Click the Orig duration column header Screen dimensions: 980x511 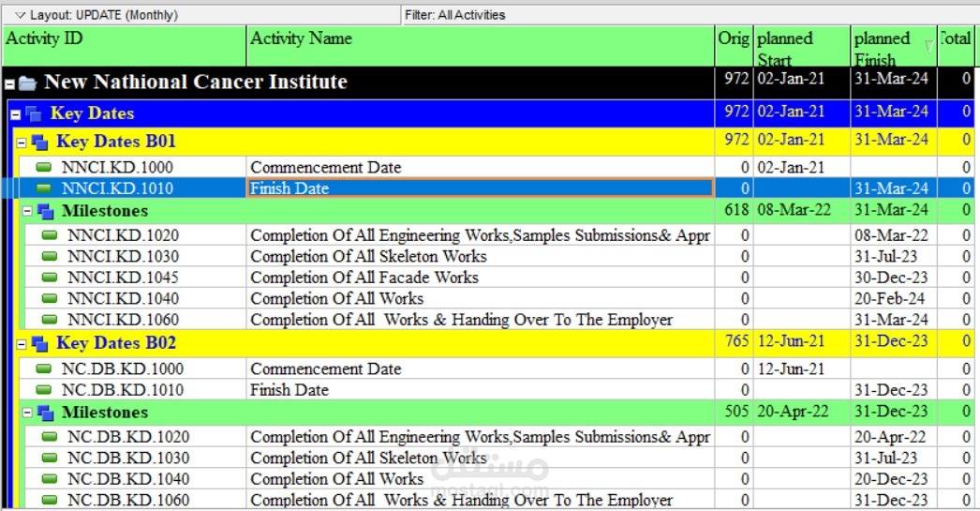click(x=734, y=46)
